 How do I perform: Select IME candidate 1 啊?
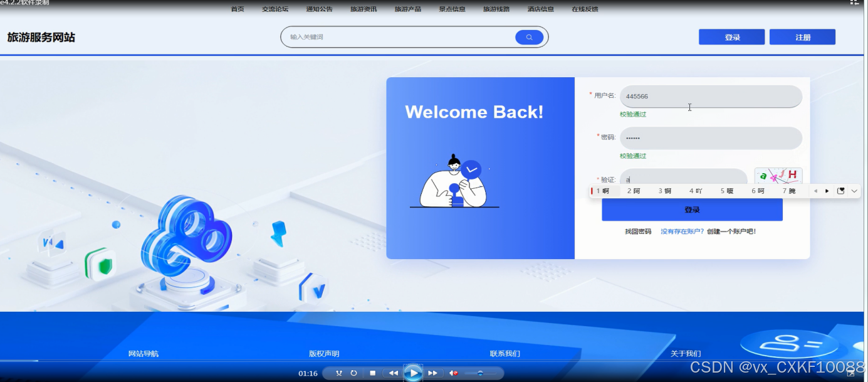pos(602,191)
